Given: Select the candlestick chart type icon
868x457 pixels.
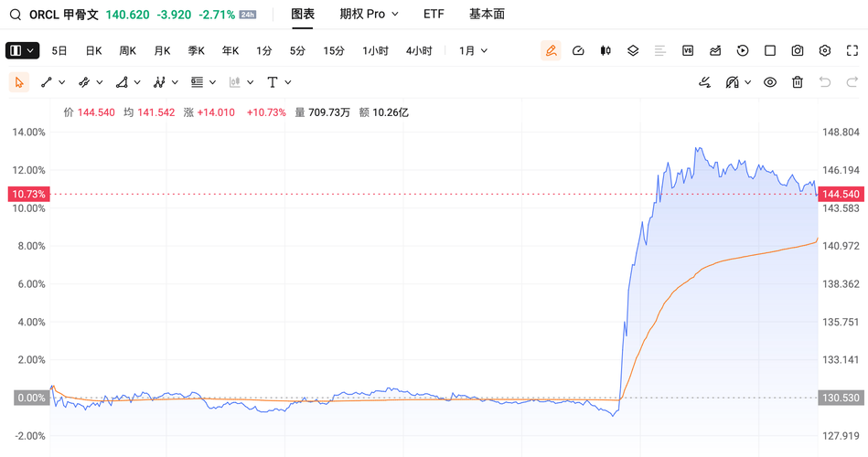Looking at the screenshot, I should pos(605,50).
